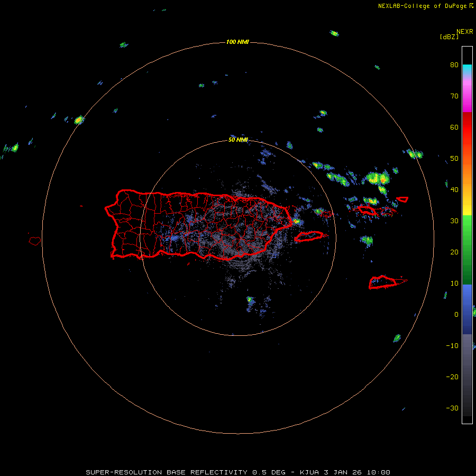Screen dimensions: 476x476
Task: Click the 100 NMI range ring label
Action: point(237,42)
